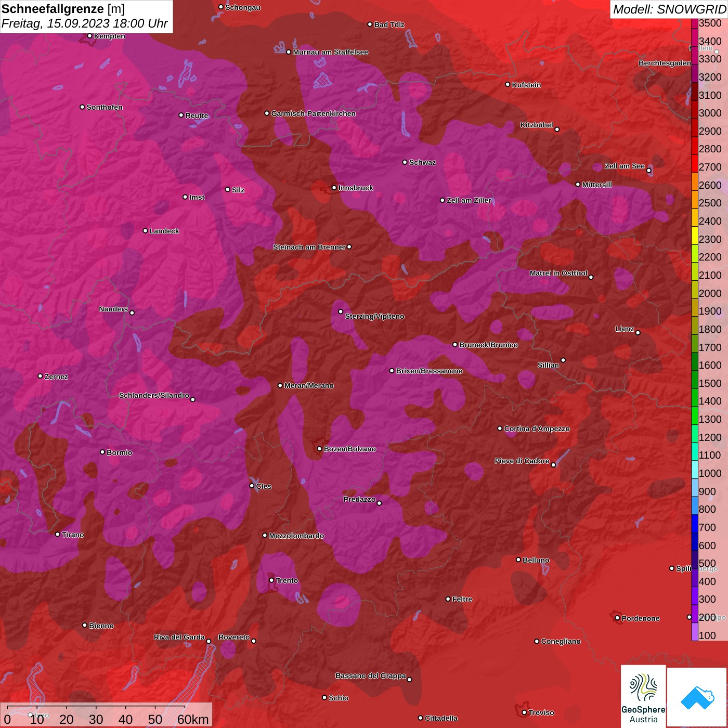
Task: Click the Nauders label
Action: point(113,309)
